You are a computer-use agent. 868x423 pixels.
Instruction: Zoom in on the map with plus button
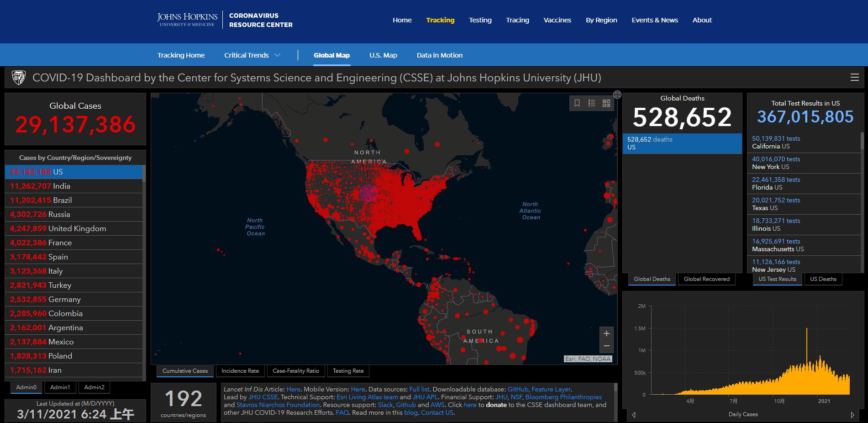tap(606, 333)
